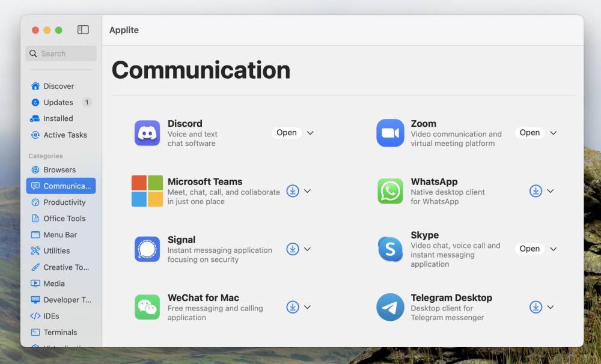
Task: Go to Discover in sidebar
Action: click(x=61, y=86)
